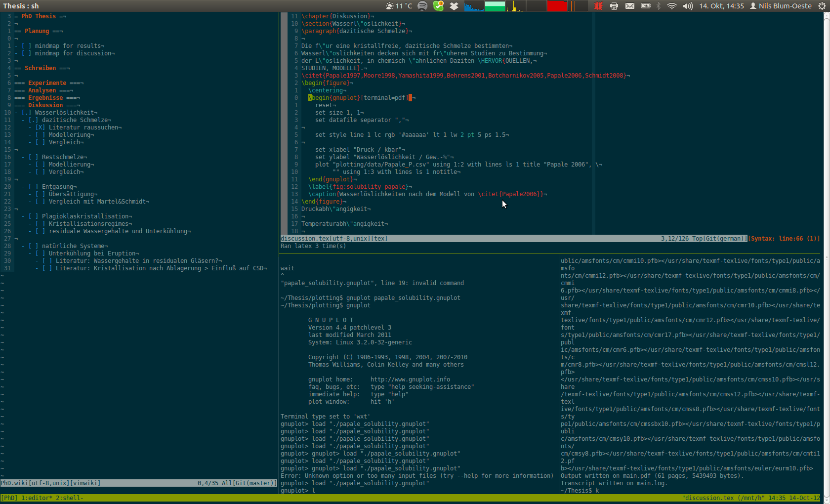The height and width of the screenshot is (504, 830).
Task: Click the PhD.wiki vimwiki status line
Action: pyautogui.click(x=139, y=483)
